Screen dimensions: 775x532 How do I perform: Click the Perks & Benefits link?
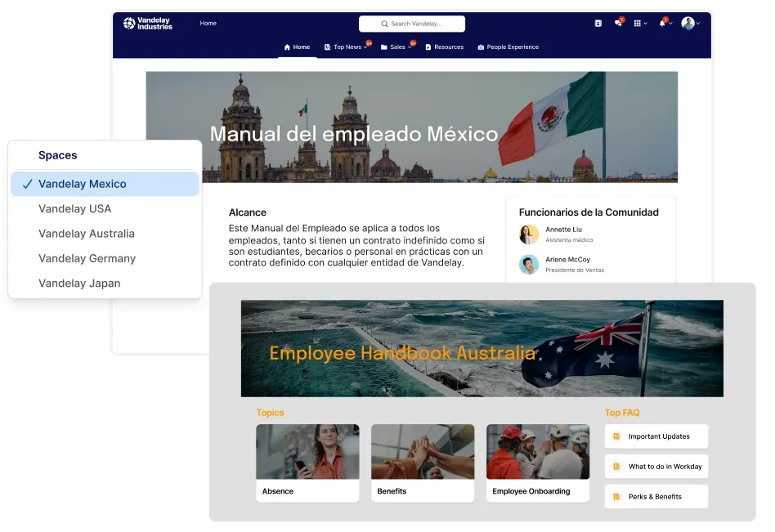point(656,496)
